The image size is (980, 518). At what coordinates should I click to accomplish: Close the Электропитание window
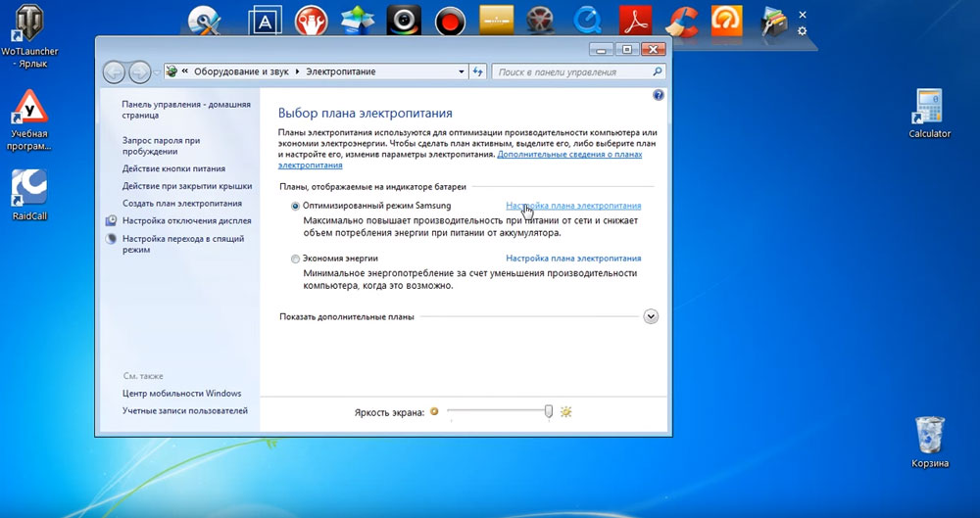[x=653, y=49]
